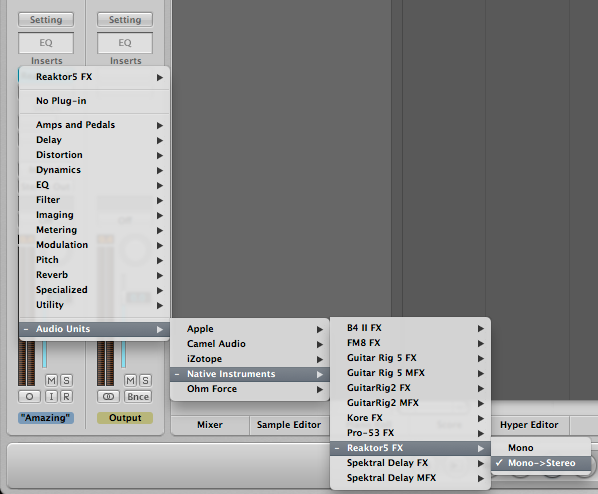
Task: Open the Apple manufacturer submenu
Action: coord(250,329)
